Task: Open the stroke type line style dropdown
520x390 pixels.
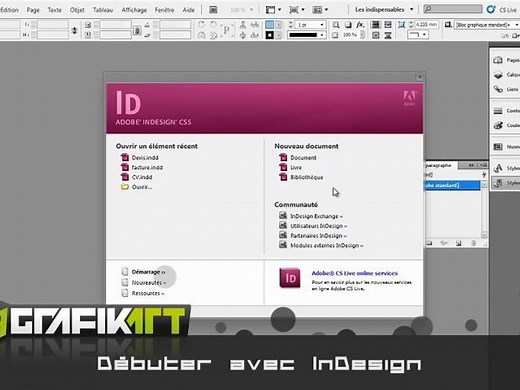Action: 322,35
